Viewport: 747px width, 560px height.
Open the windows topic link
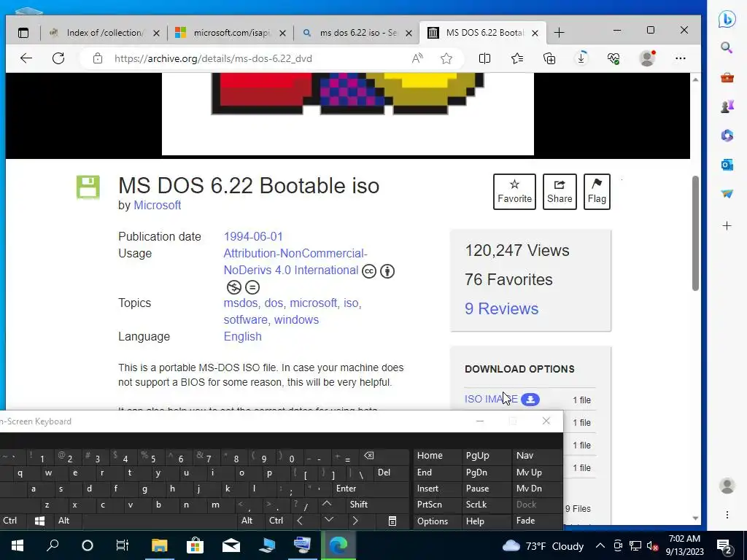[x=296, y=320]
